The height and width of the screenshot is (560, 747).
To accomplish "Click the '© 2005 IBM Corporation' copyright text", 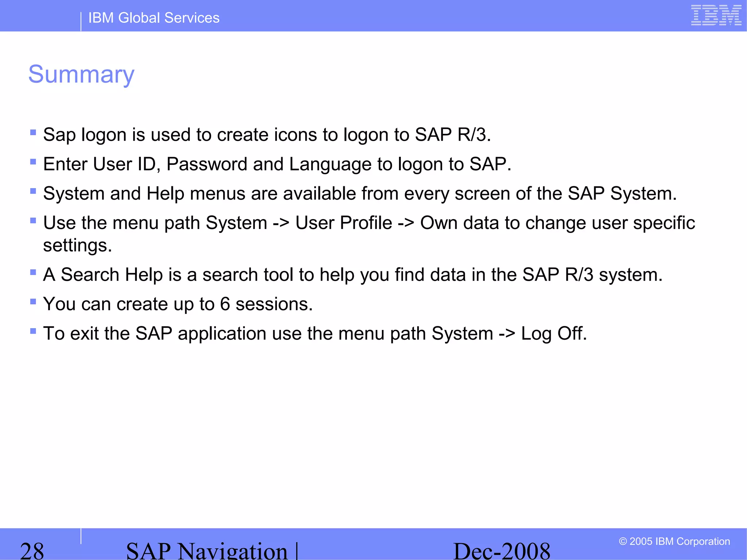I will [x=674, y=541].
